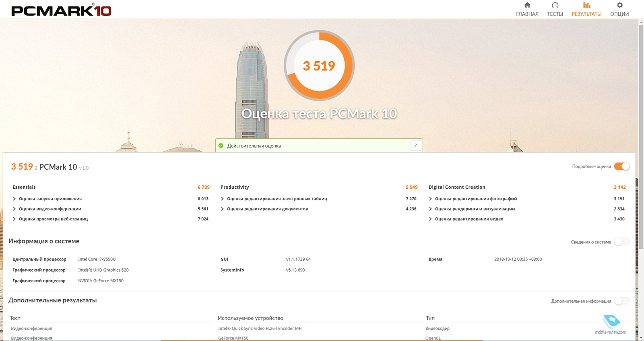The width and height of the screenshot is (644, 341).
Task: Click the GUI version v1.1.1739 64
Action: coord(298,259)
